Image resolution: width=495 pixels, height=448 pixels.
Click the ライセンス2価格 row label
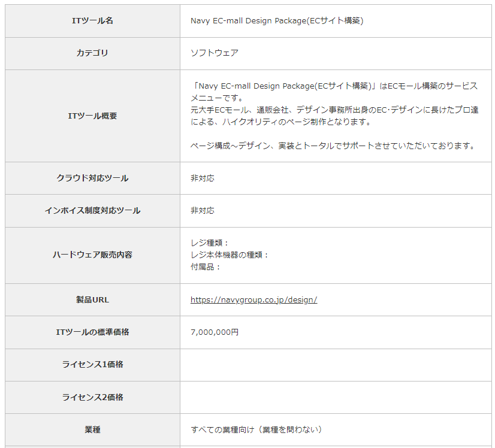pyautogui.click(x=92, y=397)
